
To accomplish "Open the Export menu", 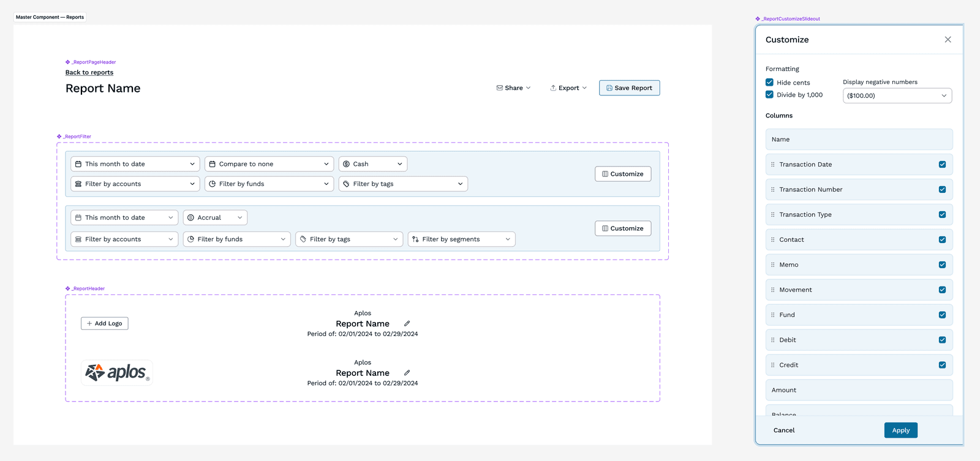I will click(568, 88).
